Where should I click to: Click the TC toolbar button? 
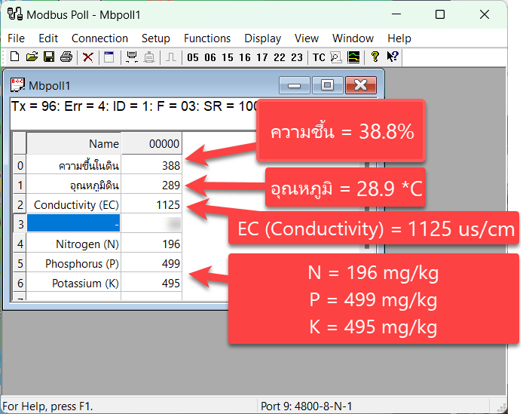point(319,57)
